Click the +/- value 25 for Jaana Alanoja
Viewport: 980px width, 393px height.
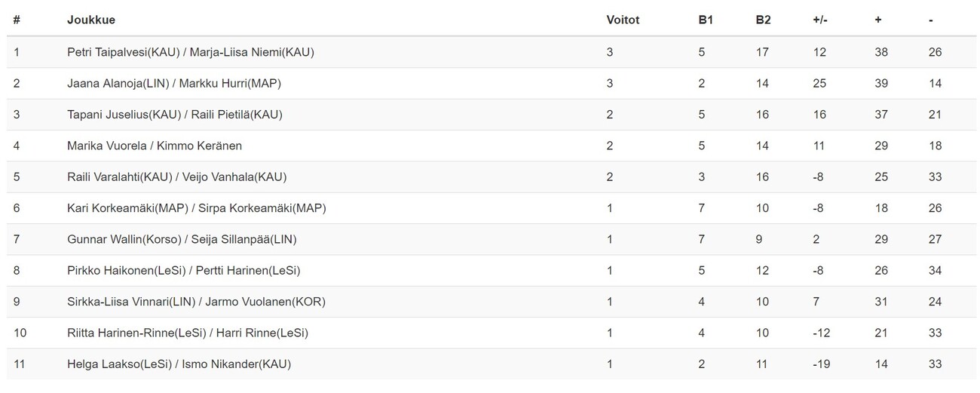820,84
